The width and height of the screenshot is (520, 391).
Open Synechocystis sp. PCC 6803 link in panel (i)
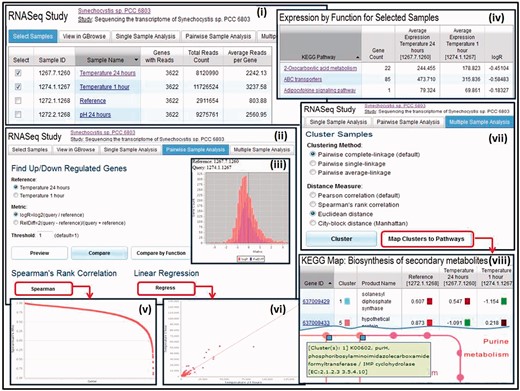114,11
